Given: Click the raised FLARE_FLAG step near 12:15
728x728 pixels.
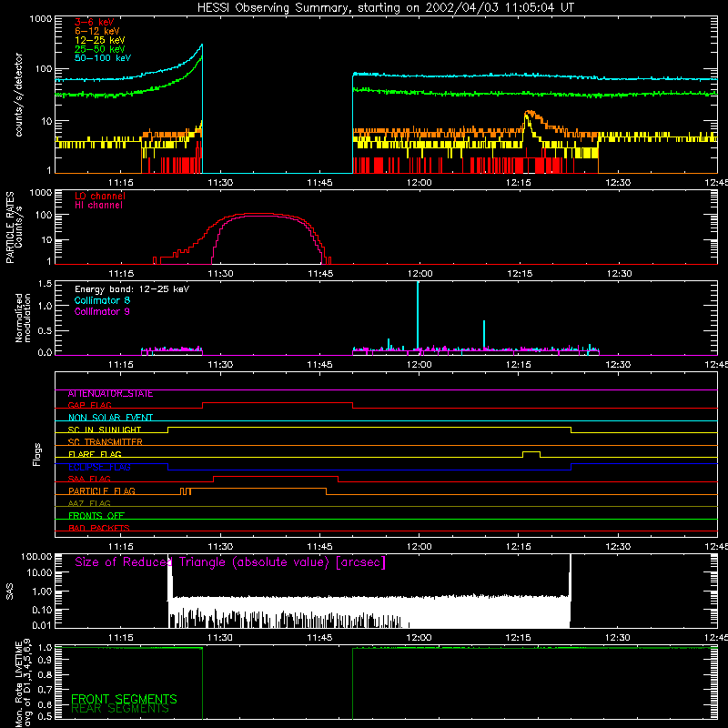Looking at the screenshot, I should point(531,452).
